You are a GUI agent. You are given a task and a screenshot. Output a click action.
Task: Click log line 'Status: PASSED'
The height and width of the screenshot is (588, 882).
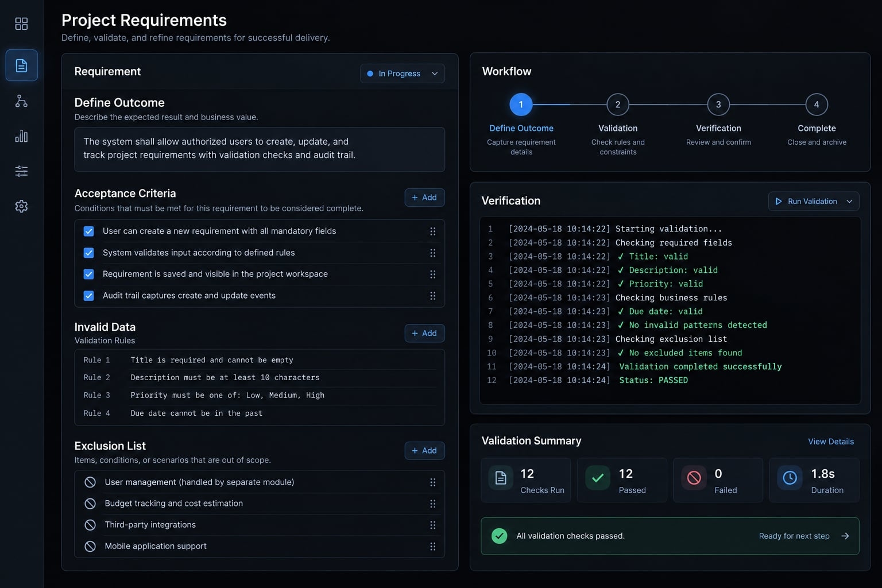pos(653,381)
